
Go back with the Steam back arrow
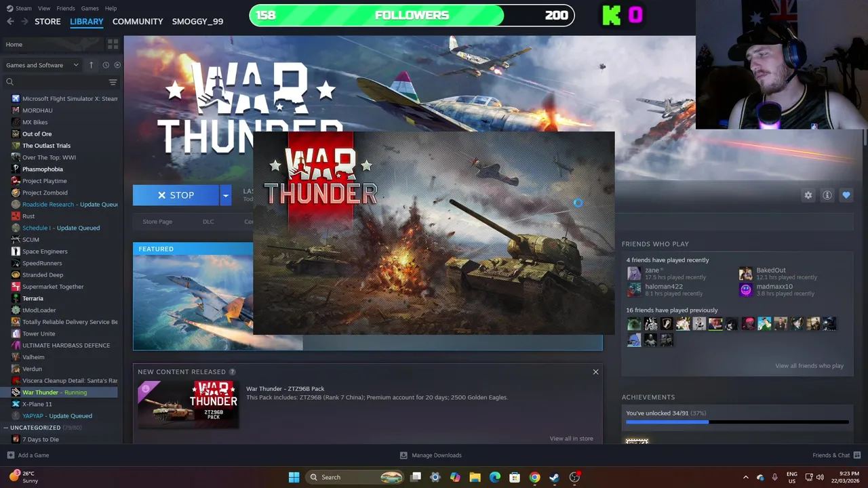click(10, 22)
